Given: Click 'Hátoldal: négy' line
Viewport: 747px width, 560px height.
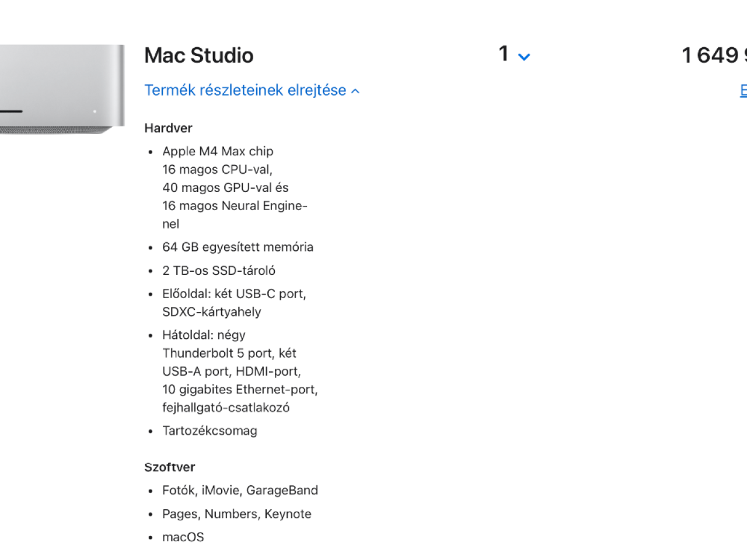Looking at the screenshot, I should point(204,335).
